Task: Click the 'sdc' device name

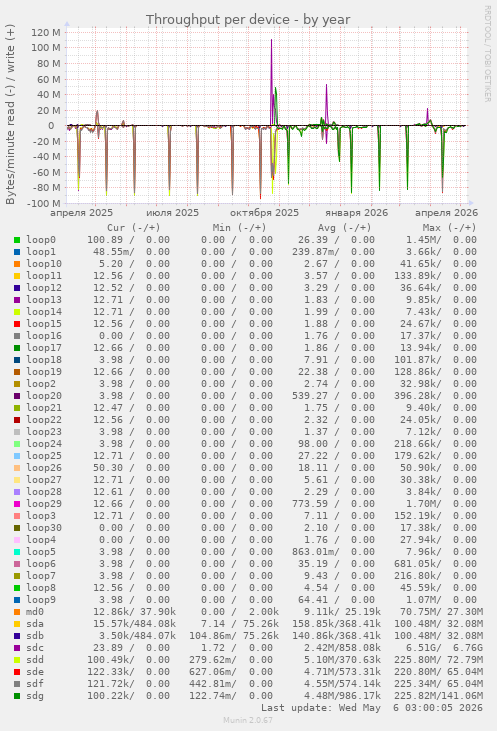Action: coord(35,648)
